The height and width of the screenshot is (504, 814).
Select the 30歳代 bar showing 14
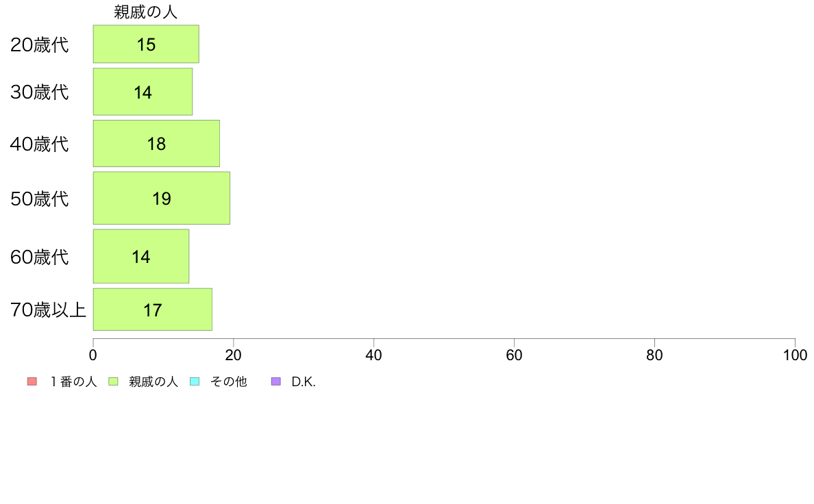pos(143,91)
